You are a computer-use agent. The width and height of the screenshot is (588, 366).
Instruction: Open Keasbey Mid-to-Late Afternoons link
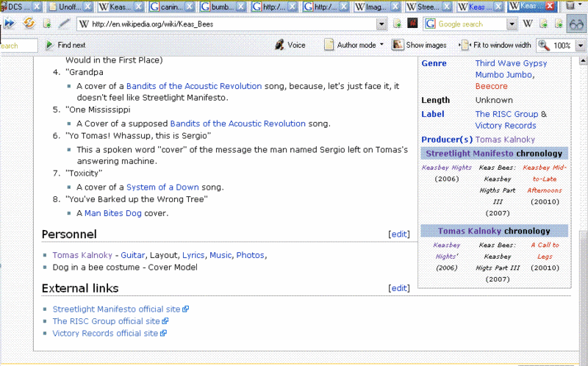tap(545, 179)
